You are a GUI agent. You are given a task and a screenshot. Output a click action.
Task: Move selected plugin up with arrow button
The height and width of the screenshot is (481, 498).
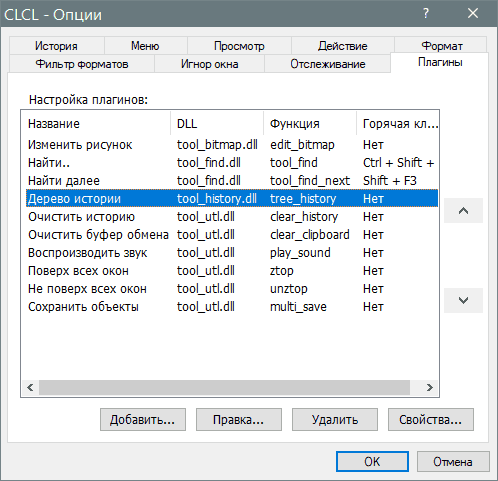click(463, 210)
